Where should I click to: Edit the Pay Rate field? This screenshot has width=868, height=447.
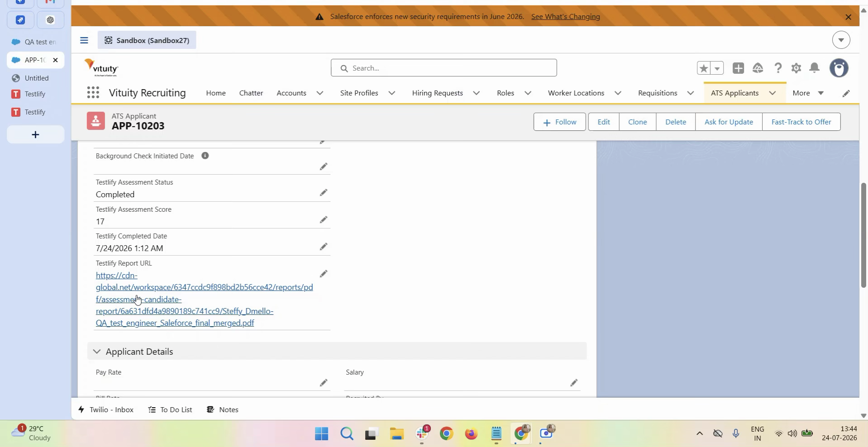[x=324, y=383]
